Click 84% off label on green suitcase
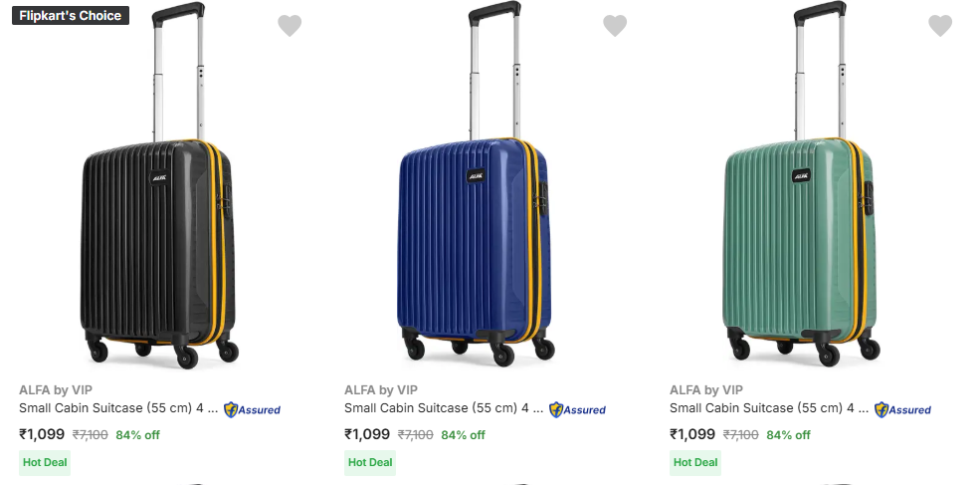The width and height of the screenshot is (980, 485). [788, 435]
